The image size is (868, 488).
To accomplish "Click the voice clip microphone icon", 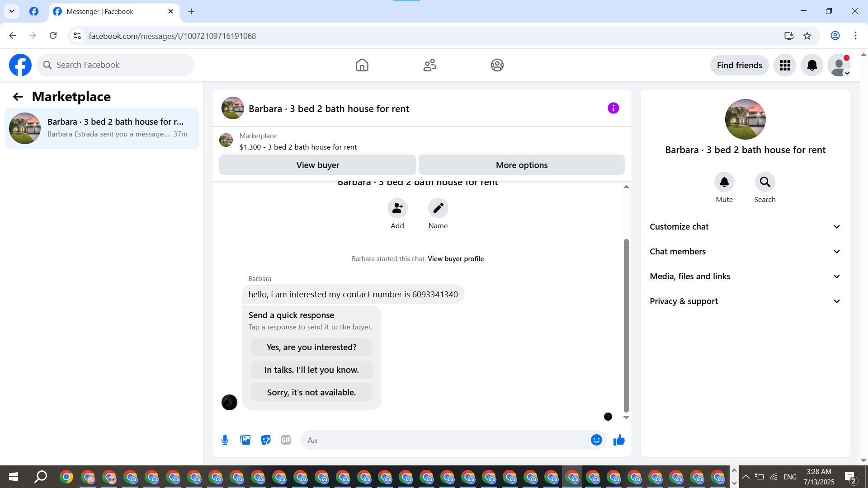I will 225,440.
